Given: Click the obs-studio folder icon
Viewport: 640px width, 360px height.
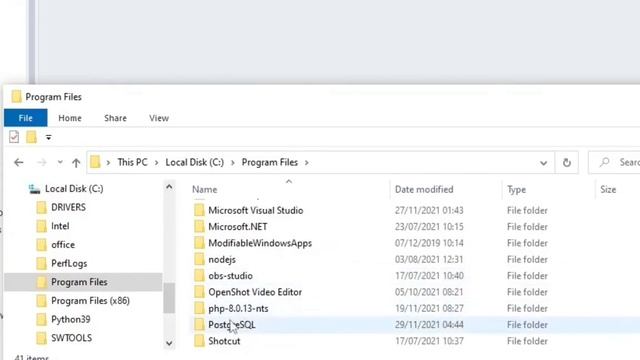Looking at the screenshot, I should click(199, 276).
